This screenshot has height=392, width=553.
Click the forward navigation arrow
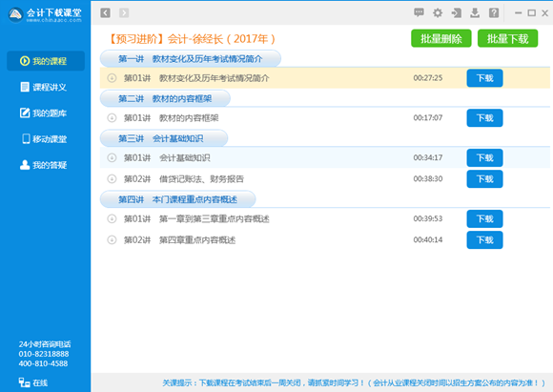click(124, 13)
